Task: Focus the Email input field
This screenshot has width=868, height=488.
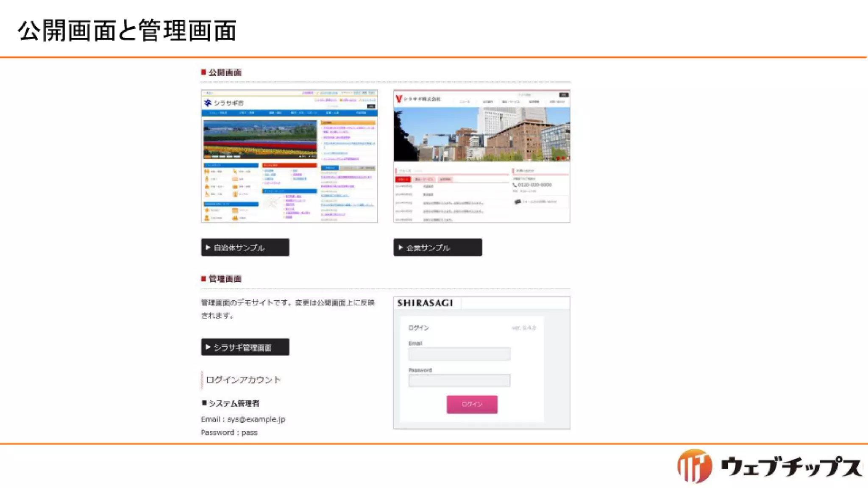Action: tap(459, 354)
